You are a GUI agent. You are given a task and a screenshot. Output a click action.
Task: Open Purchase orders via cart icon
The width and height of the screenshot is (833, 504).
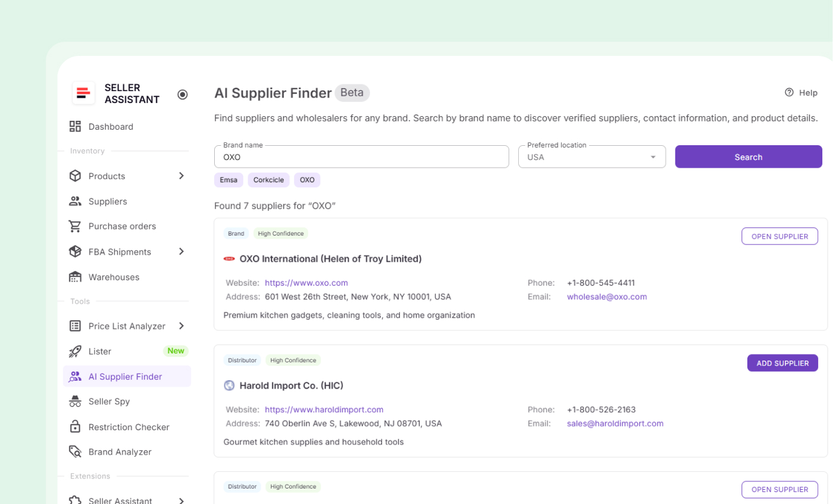[x=75, y=226]
